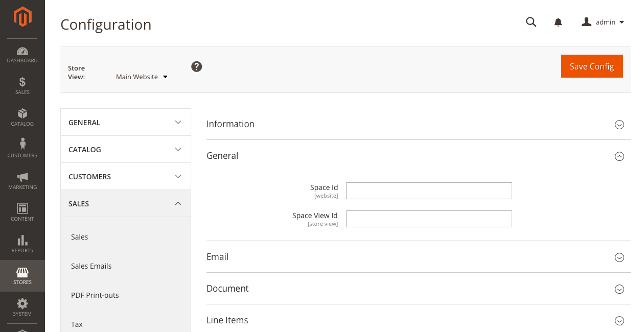
Task: Select Sales Emails in the configuration menu
Action: (91, 266)
